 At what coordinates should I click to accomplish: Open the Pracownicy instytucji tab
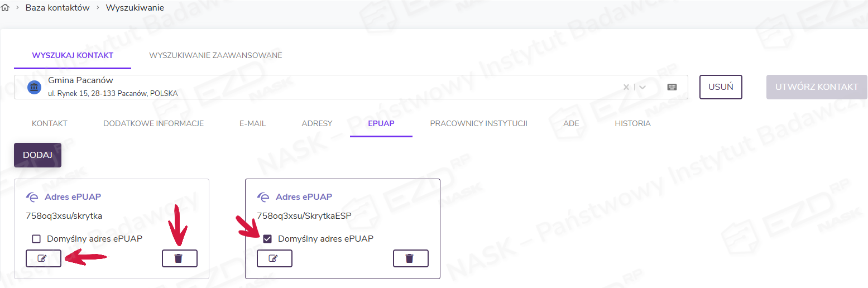point(478,123)
